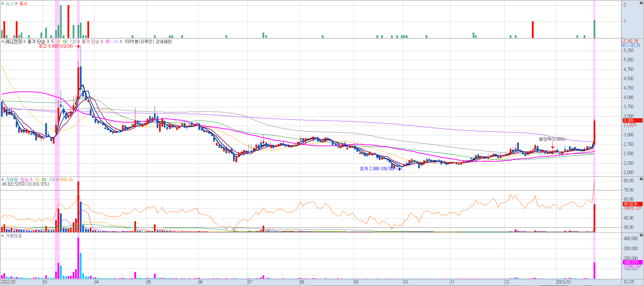Click the 2022/02 date axis label
Viewport: 644px width, 286px height.
click(9, 282)
